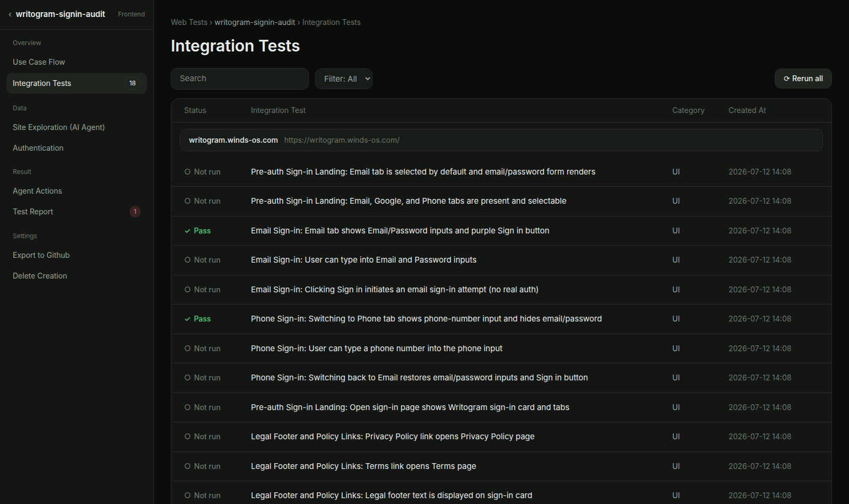Click the 2026-07-12 14:08 date on 'Switching to Phone tab' row

[760, 319]
